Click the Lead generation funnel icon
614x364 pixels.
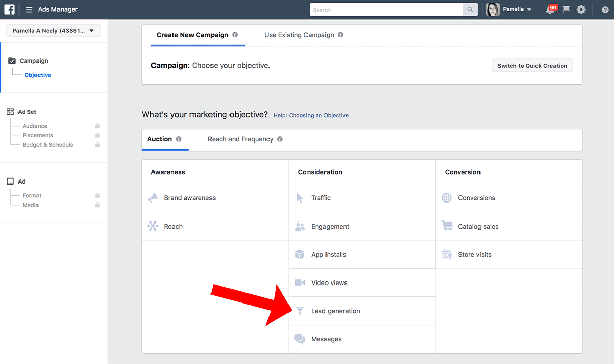click(300, 311)
